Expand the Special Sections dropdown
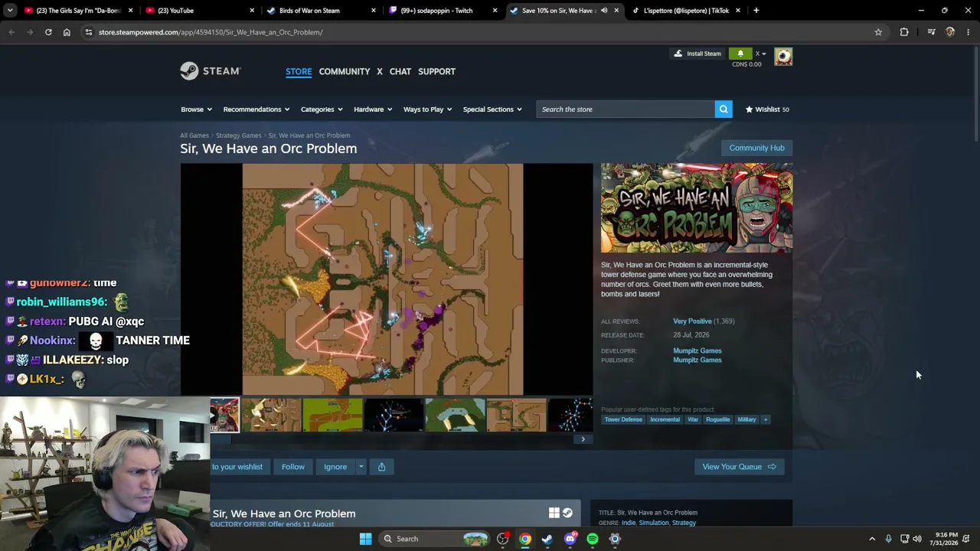This screenshot has width=980, height=551. point(492,109)
